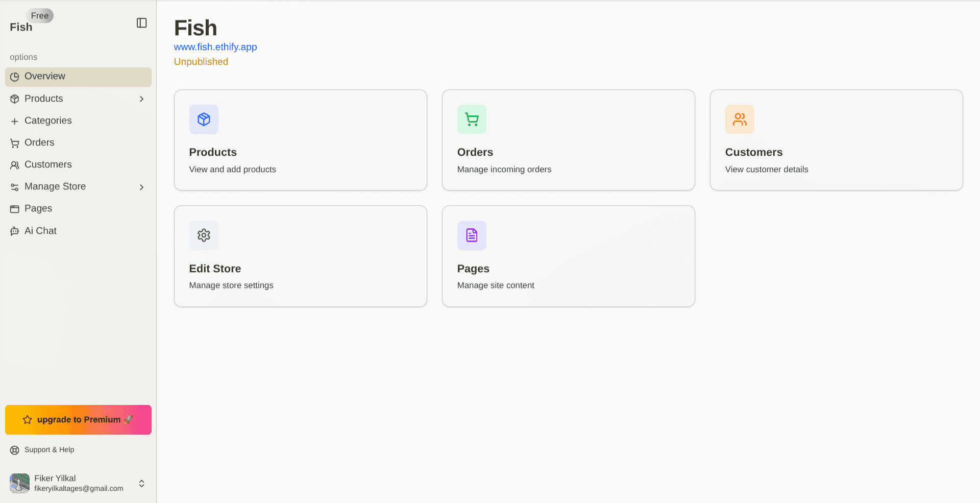Click the Pages document icon card

tap(471, 235)
